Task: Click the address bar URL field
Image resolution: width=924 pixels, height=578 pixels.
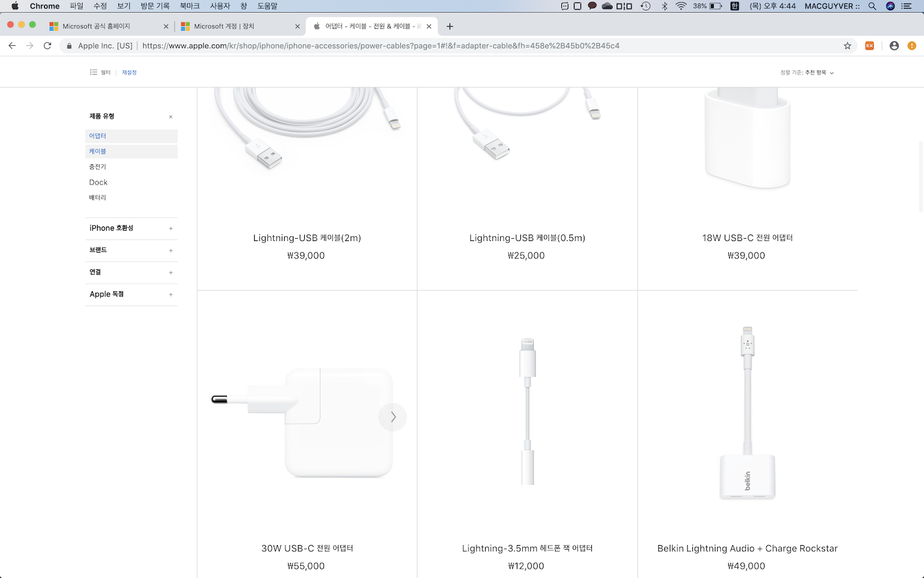Action: 381,46
